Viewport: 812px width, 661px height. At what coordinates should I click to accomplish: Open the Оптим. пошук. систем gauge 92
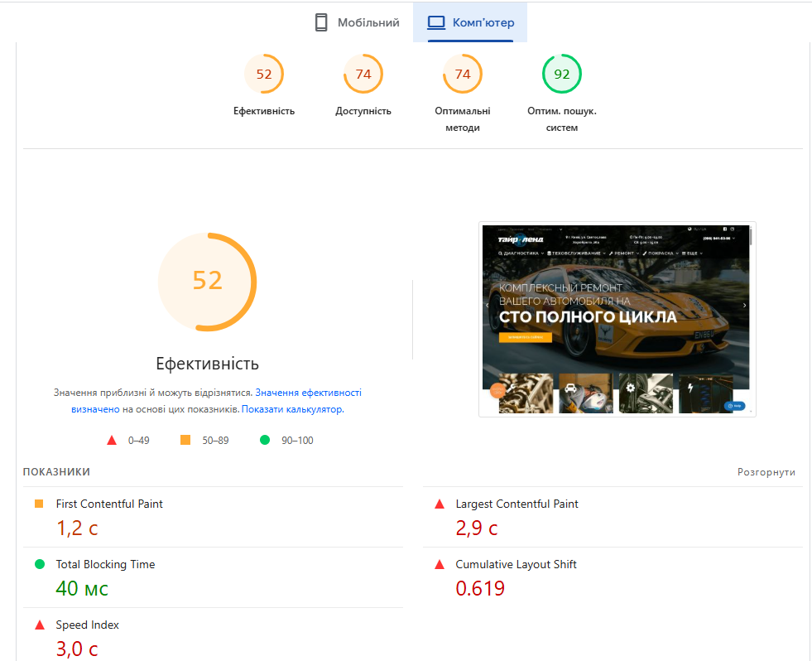point(562,75)
